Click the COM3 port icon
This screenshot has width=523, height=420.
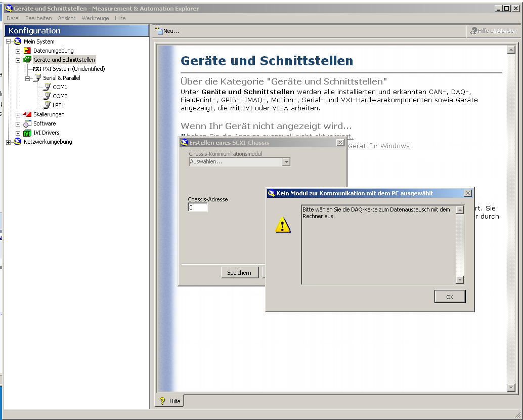(x=47, y=96)
